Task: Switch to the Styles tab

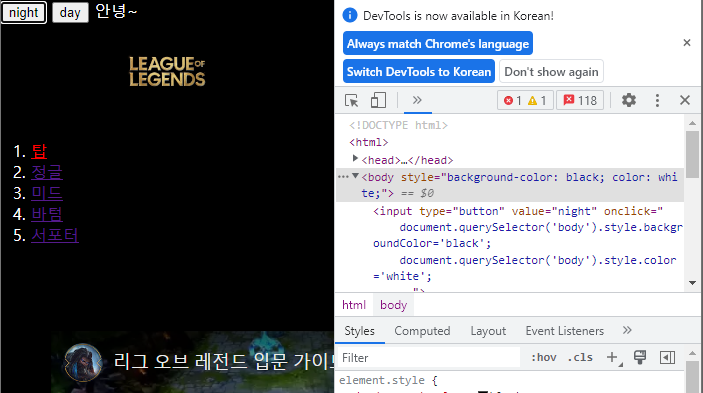Action: pos(359,331)
